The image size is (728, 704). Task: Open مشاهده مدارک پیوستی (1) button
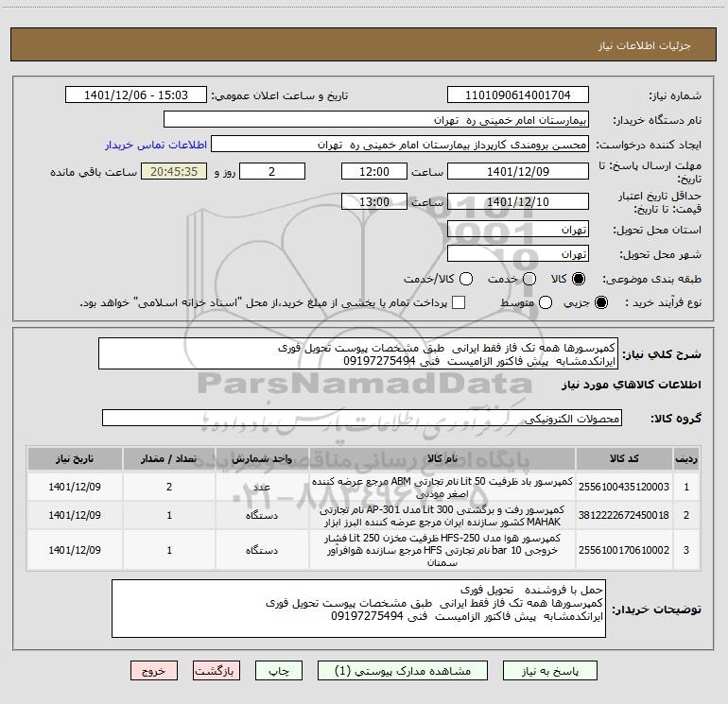coord(403,671)
